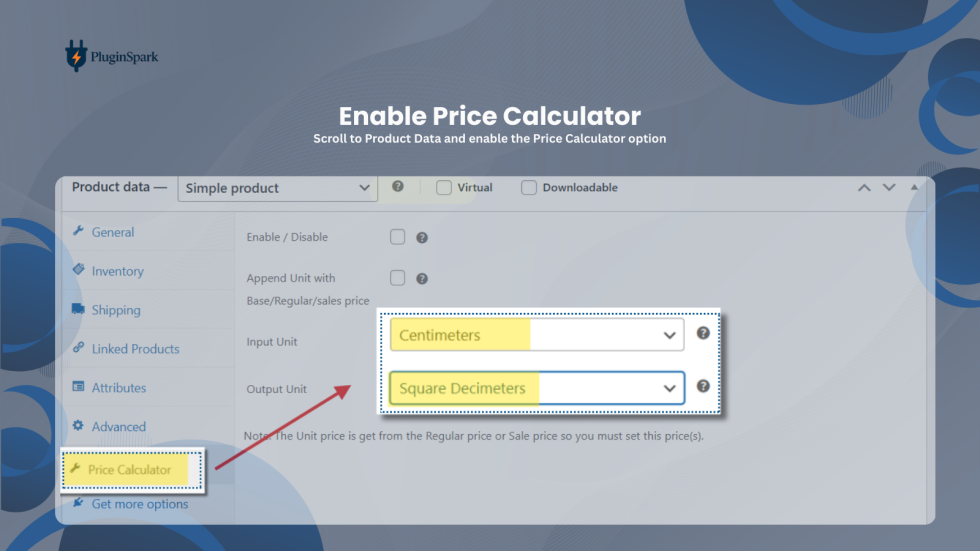Click help icon beside Centimeters dropdown

[x=703, y=334]
